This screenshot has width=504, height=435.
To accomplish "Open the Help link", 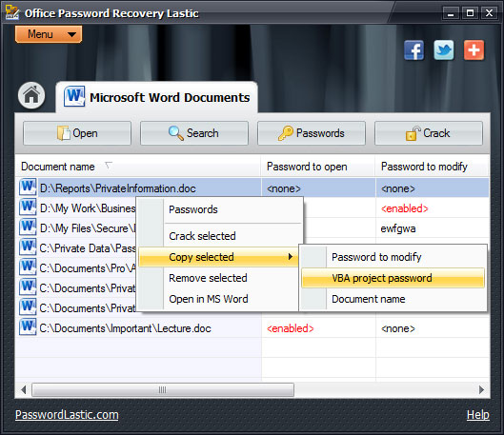I will pyautogui.click(x=478, y=415).
